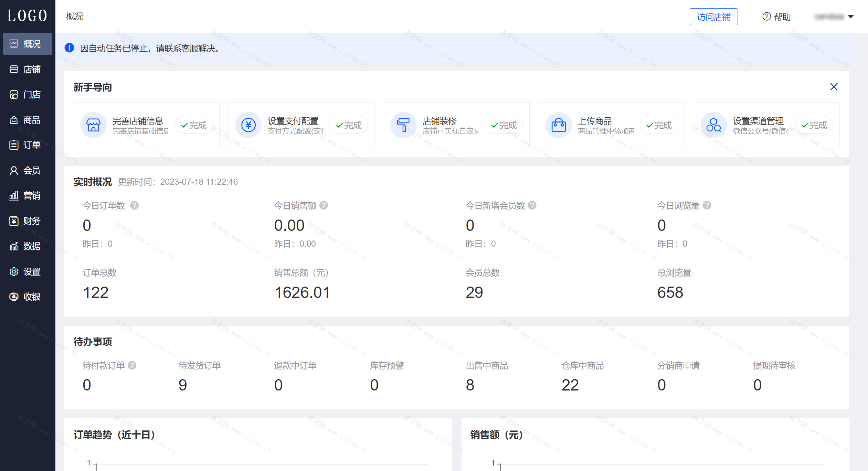Click the 商品 goods bag icon in sidebar
This screenshot has width=868, height=471.
(14, 120)
